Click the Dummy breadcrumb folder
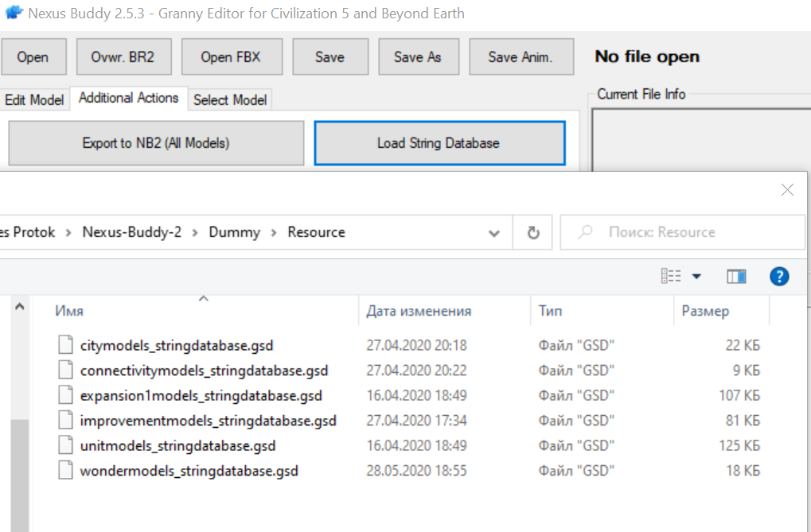 click(x=234, y=232)
